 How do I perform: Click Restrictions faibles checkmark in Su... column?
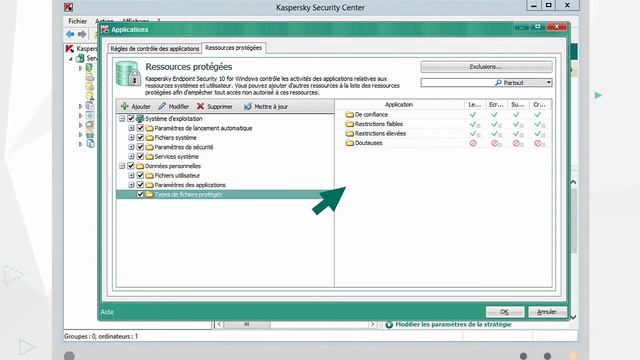pyautogui.click(x=516, y=124)
